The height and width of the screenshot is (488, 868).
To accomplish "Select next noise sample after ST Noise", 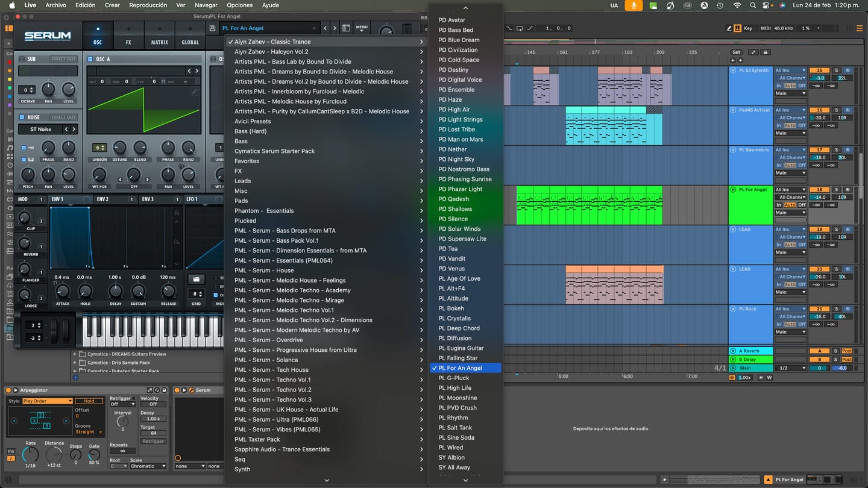I will coord(74,129).
